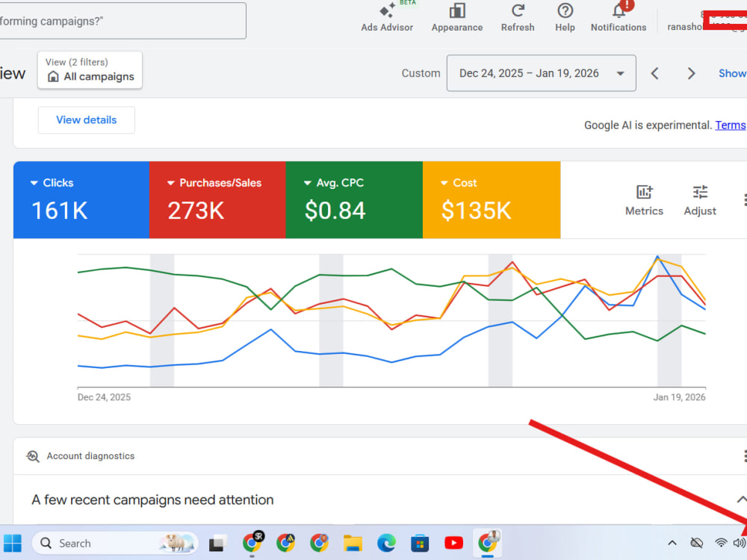747x560 pixels.
Task: Open the Terms link
Action: [x=731, y=125]
